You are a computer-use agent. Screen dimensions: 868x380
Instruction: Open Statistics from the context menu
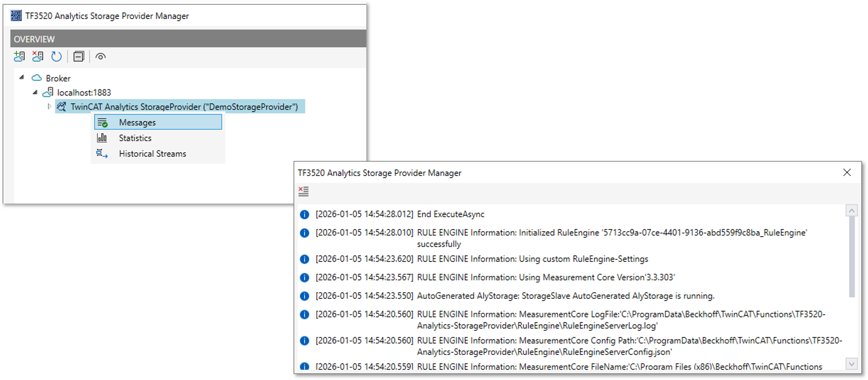pyautogui.click(x=158, y=138)
